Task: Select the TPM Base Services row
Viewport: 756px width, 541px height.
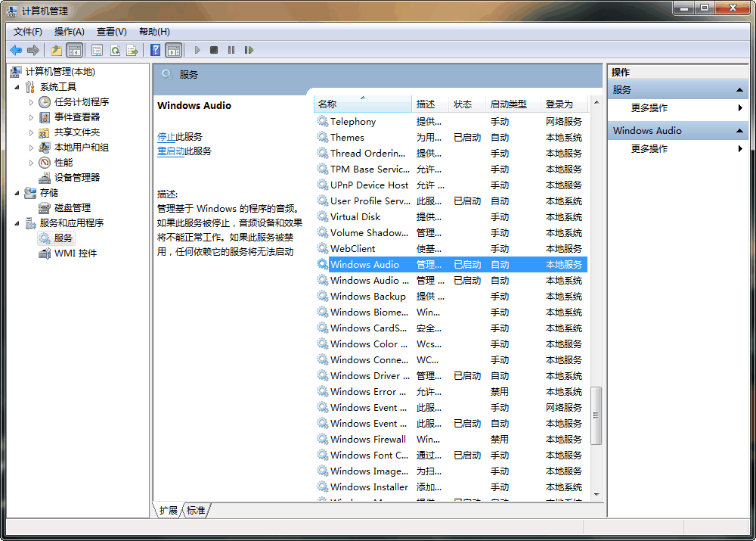Action: pos(451,169)
